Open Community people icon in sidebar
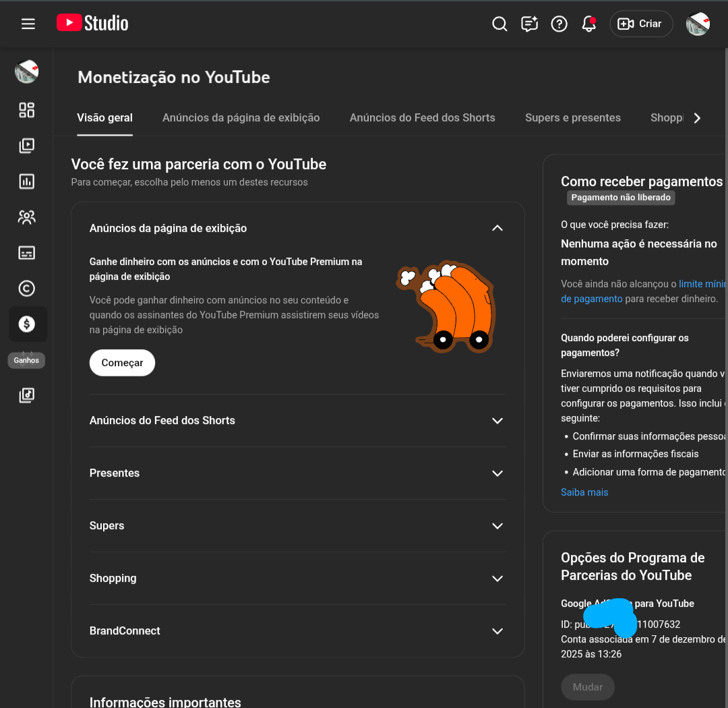728x708 pixels. (26, 217)
